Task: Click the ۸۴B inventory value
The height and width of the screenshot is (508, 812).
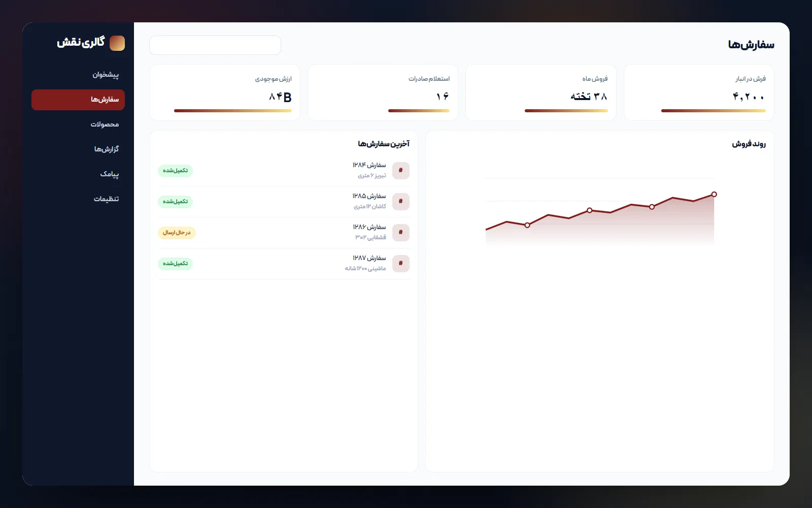Action: pos(280,97)
